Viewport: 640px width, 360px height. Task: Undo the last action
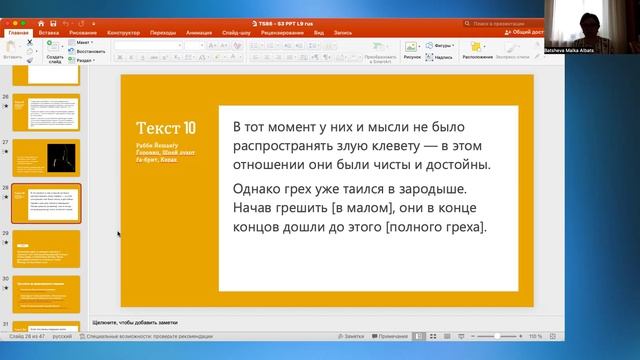coord(66,24)
